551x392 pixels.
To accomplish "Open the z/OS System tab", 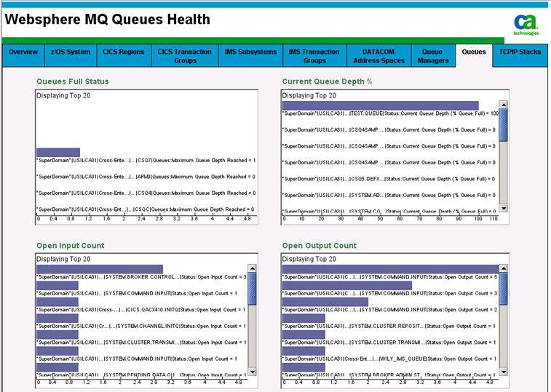I will [x=71, y=52].
